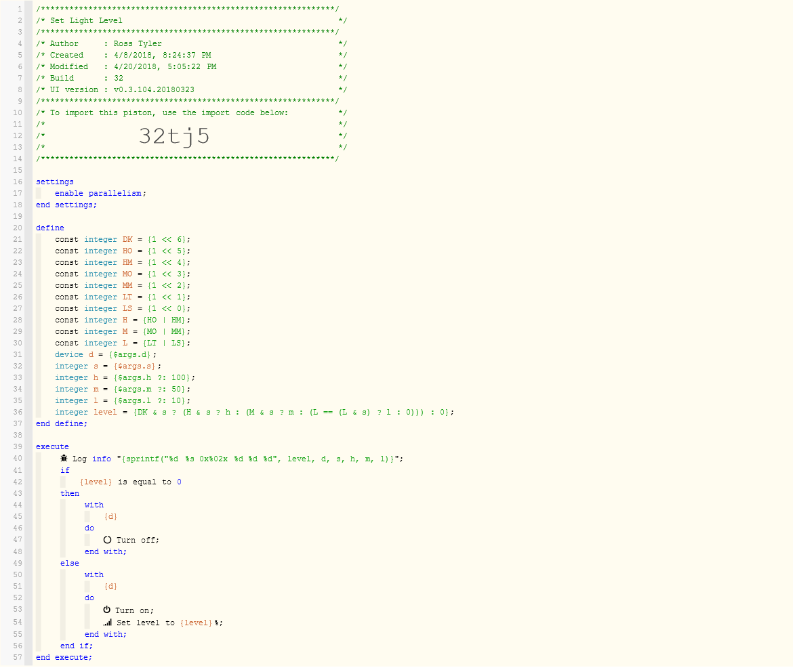Click the 'execute' keyword

tap(52, 447)
